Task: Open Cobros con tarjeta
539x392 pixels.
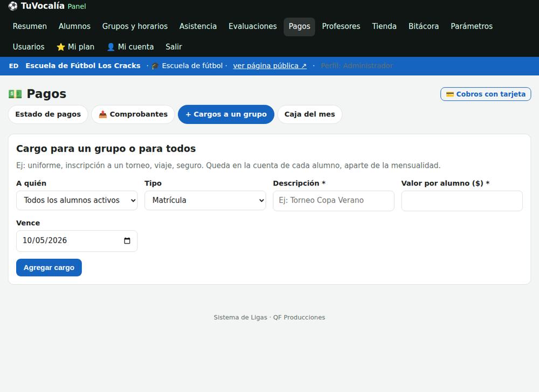Action: 486,94
